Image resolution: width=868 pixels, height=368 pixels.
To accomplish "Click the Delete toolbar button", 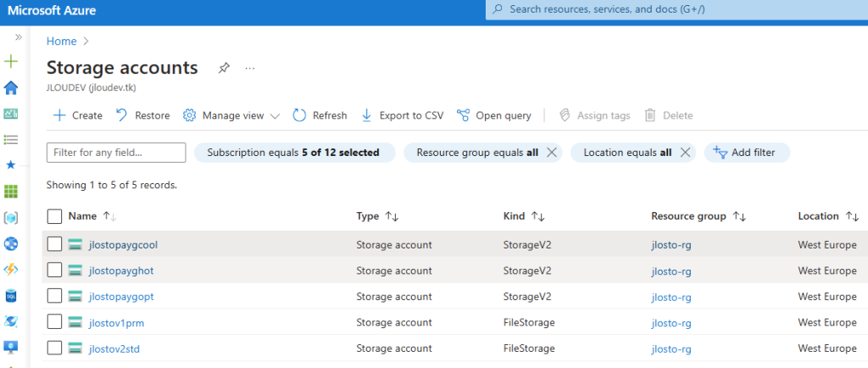I will (x=669, y=115).
